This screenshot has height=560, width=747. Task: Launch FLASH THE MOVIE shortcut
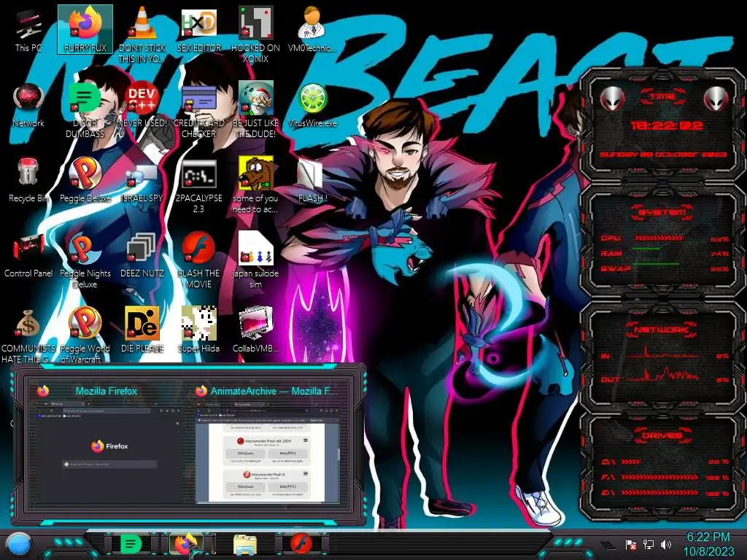click(198, 260)
